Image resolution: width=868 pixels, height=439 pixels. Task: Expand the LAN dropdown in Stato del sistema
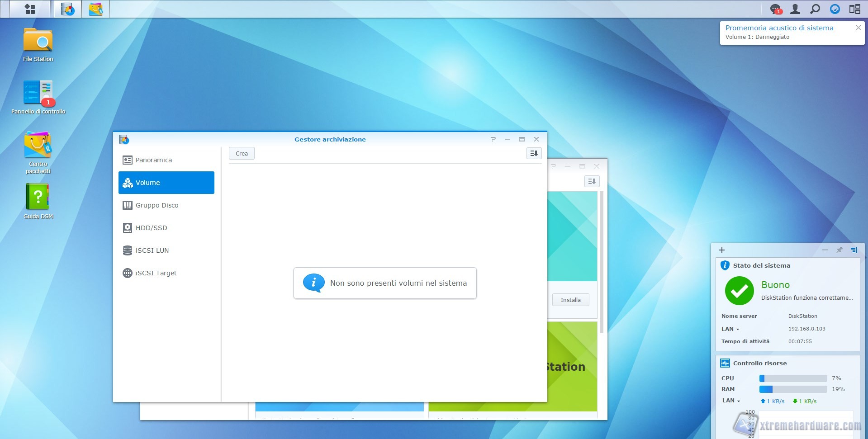(730, 329)
